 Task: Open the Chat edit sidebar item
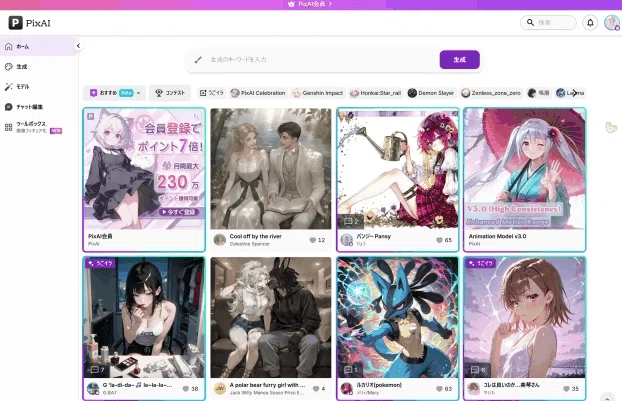point(38,107)
